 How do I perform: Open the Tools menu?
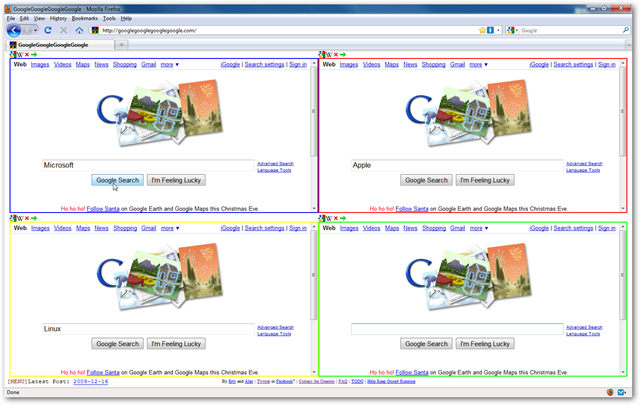point(109,18)
